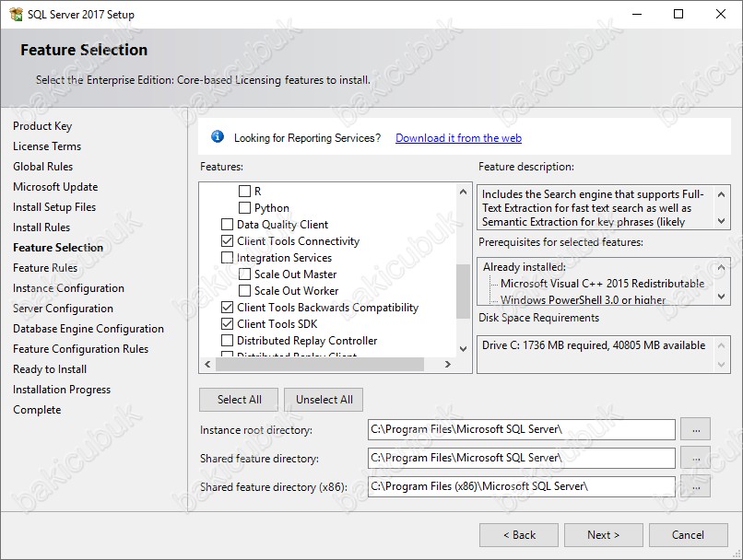Check Scale Out Master checkbox
The height and width of the screenshot is (560, 743).
[244, 274]
